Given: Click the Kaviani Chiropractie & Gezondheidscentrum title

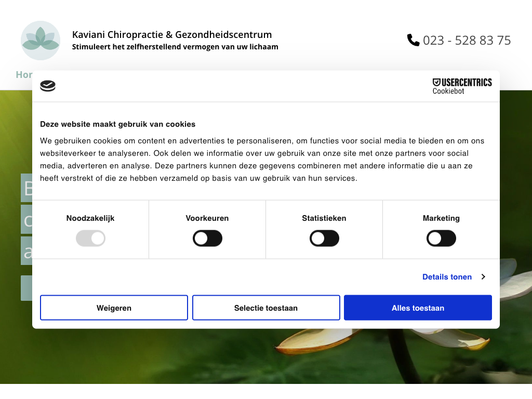Looking at the screenshot, I should 172,35.
